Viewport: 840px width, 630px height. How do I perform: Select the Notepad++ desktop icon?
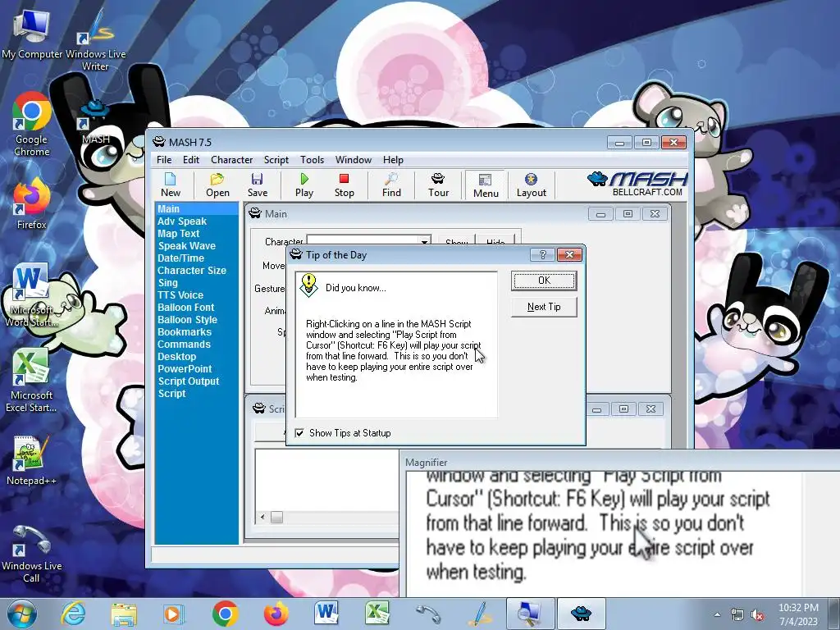[x=31, y=461]
